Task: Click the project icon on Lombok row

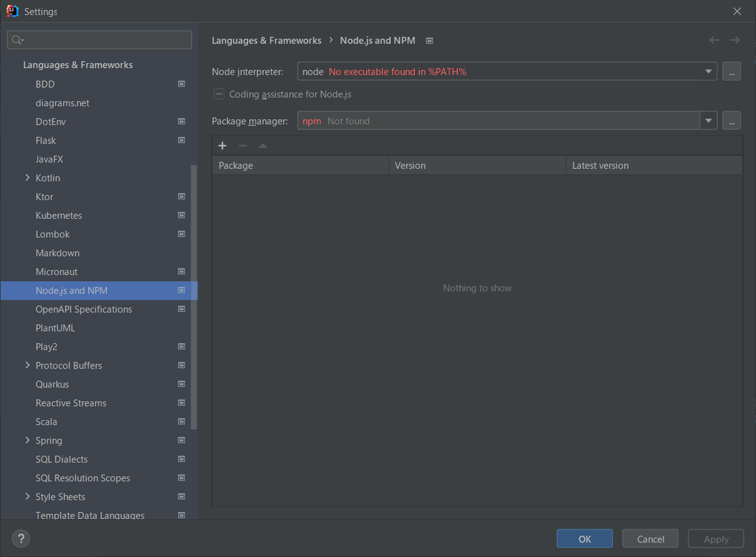Action: pyautogui.click(x=181, y=234)
